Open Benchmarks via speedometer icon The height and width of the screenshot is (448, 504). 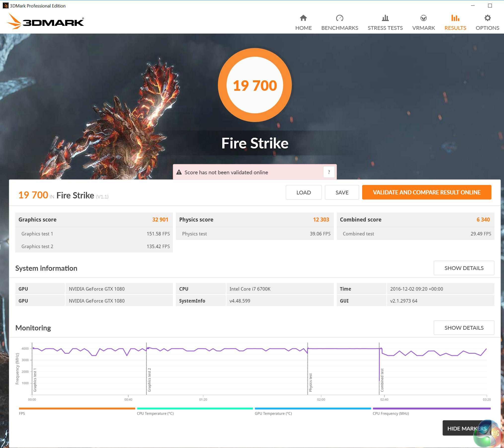[x=339, y=18]
